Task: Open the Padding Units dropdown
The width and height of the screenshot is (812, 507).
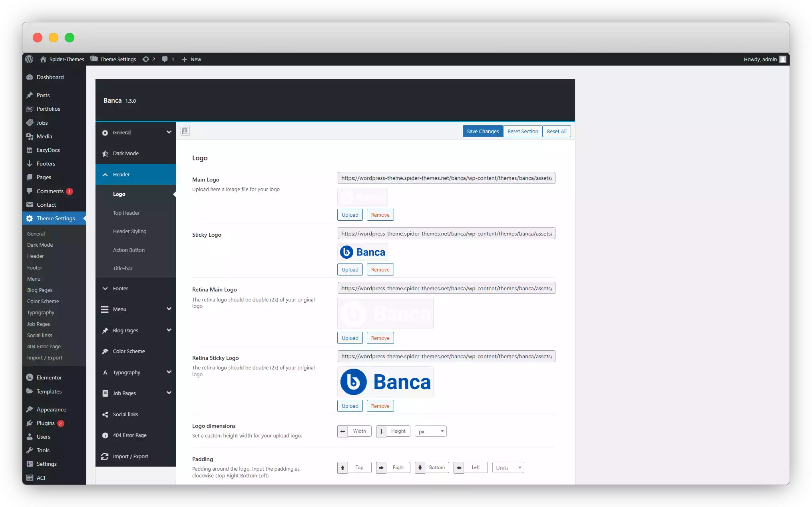Action: click(x=508, y=467)
